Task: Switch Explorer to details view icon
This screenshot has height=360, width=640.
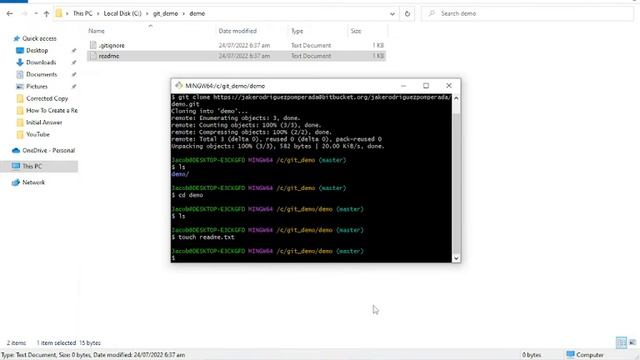Action: tap(621, 343)
